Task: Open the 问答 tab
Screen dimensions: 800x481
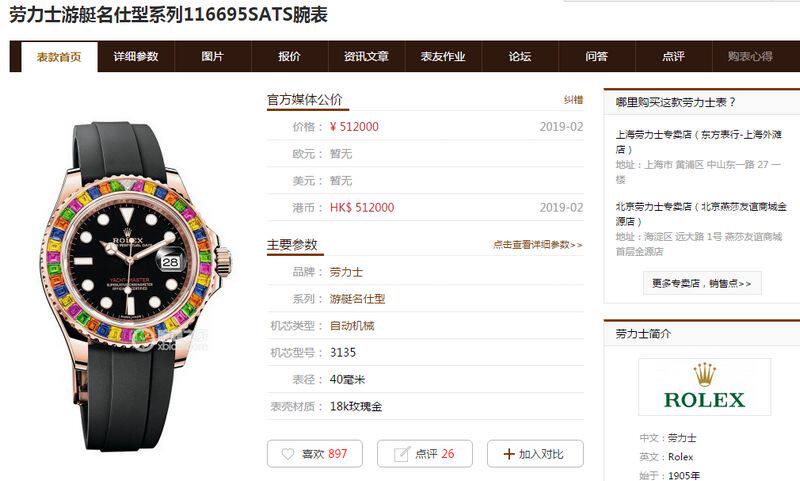Action: 596,57
